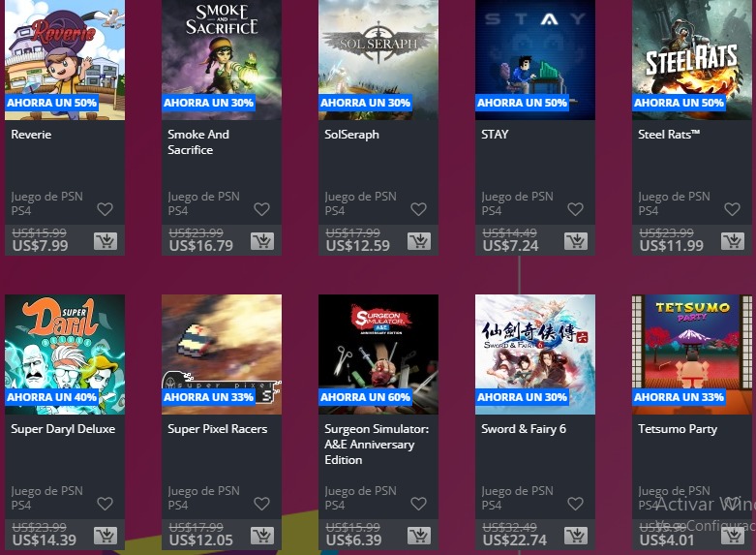This screenshot has width=756, height=555.
Task: Toggle wishlist heart for Steel Rats
Action: 732,209
